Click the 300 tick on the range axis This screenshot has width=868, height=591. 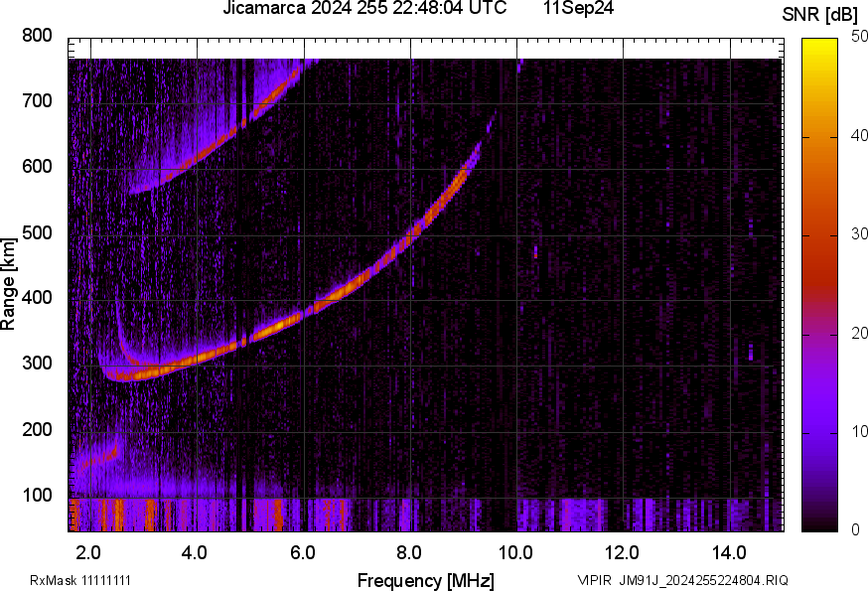pos(37,364)
